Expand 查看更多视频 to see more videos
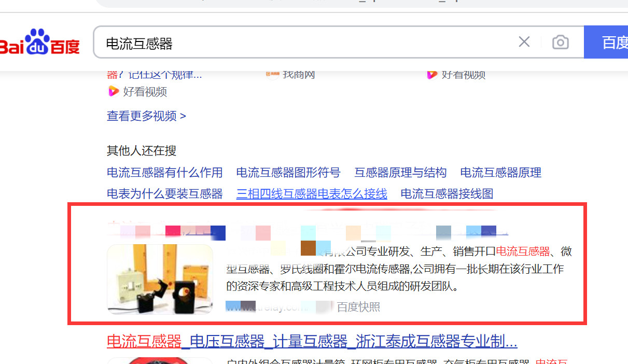The image size is (628, 364). 146,116
